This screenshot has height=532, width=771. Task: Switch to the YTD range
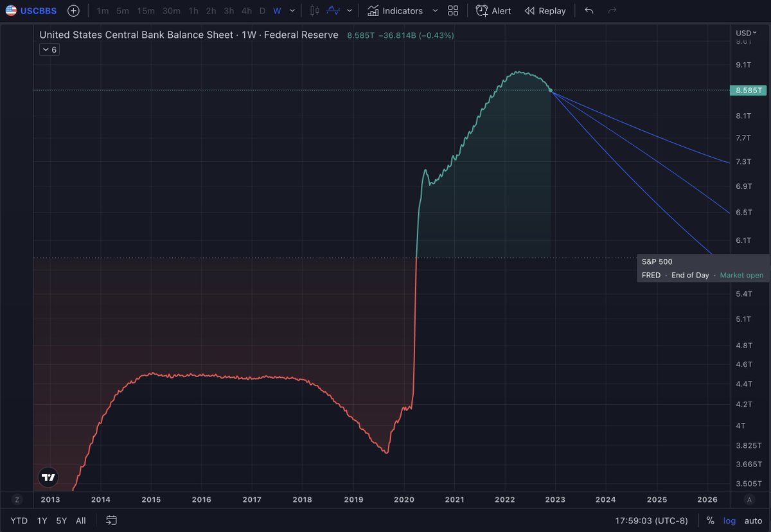(19, 520)
